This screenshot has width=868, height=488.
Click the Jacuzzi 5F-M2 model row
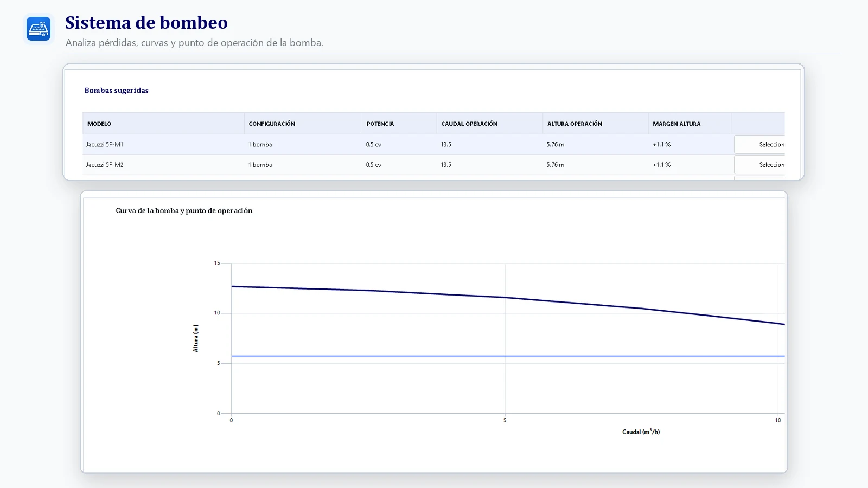433,165
